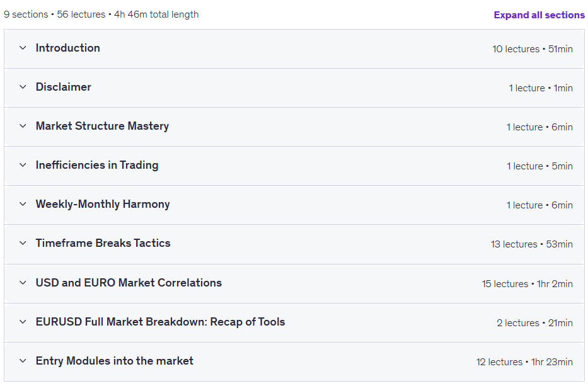The height and width of the screenshot is (386, 588).
Task: Expand Market Structure Mastery chevron
Action: (x=23, y=126)
